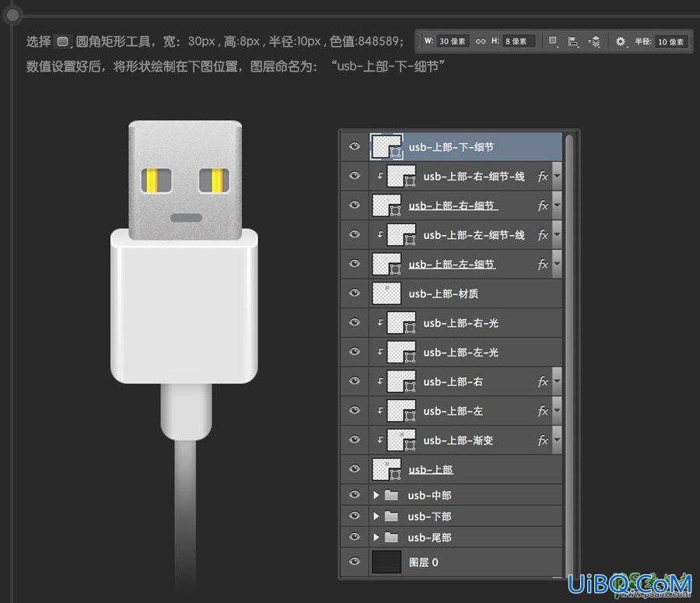Hide the usb-上部-材质 layer
Screen dimensions: 700x603
(355, 293)
